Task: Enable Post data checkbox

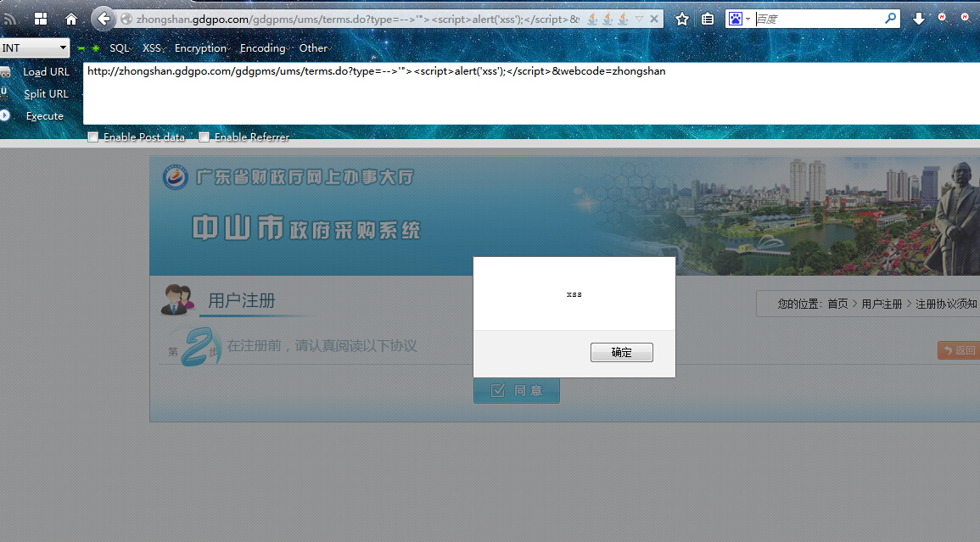Action: 93,137
